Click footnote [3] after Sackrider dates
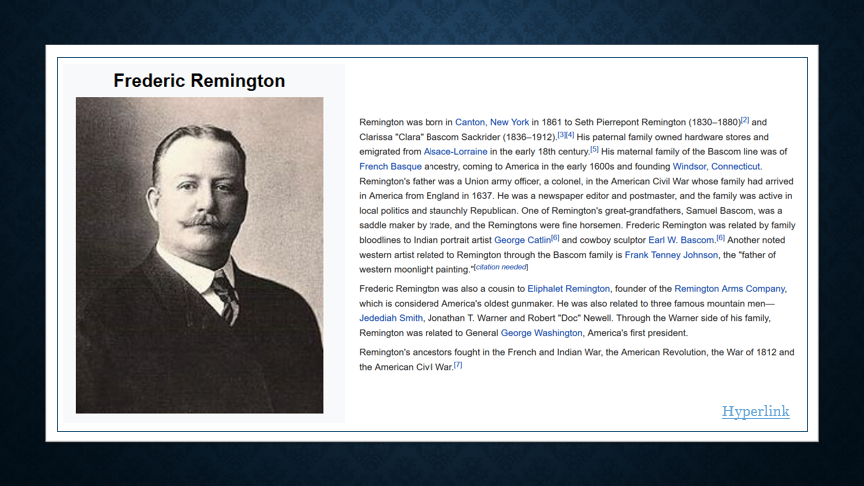The image size is (864, 486). coord(561,135)
